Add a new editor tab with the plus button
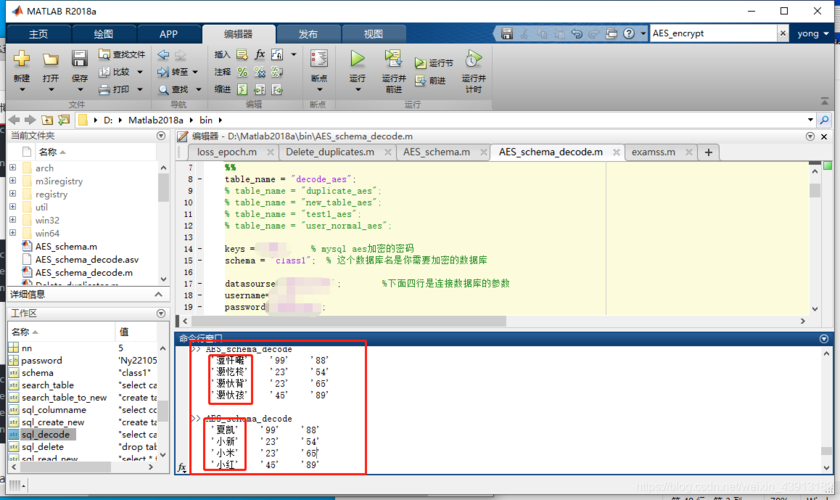This screenshot has height=500, width=840. click(x=708, y=152)
